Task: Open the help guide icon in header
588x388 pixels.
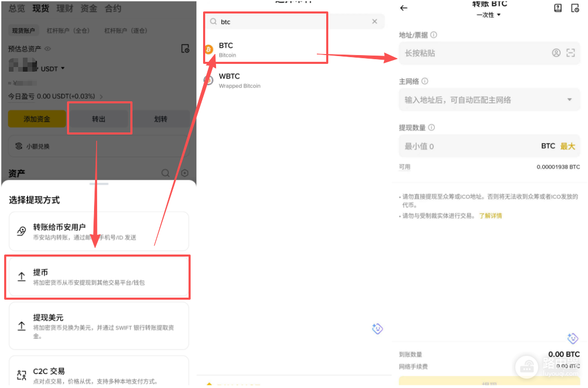Action: tap(558, 8)
